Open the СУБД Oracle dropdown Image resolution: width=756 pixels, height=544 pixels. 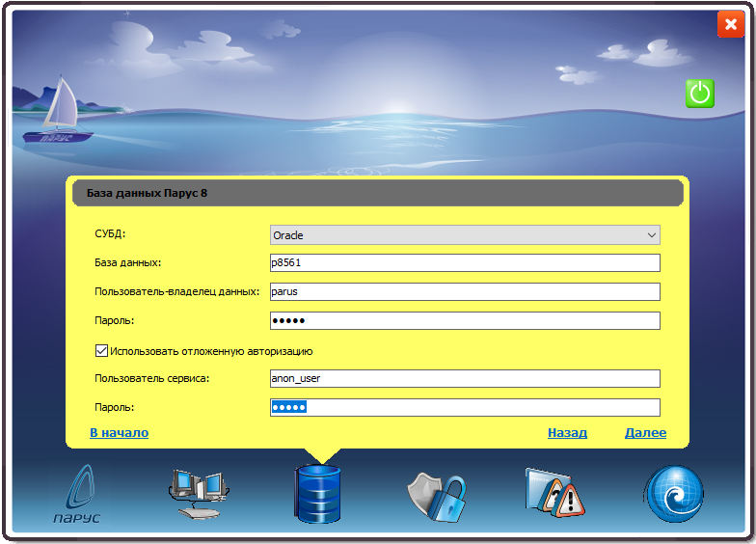click(465, 235)
